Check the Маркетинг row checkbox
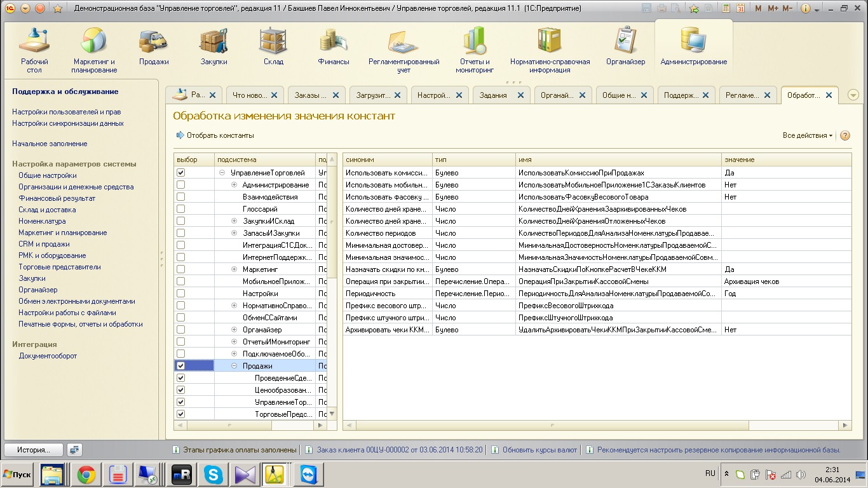Screen dimensions: 868x488 pyautogui.click(x=181, y=269)
